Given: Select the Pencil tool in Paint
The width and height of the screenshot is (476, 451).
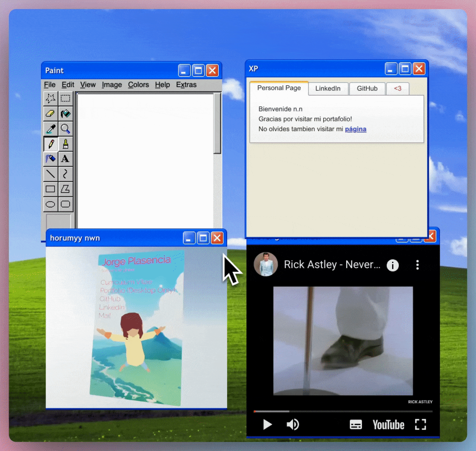Looking at the screenshot, I should (x=50, y=144).
